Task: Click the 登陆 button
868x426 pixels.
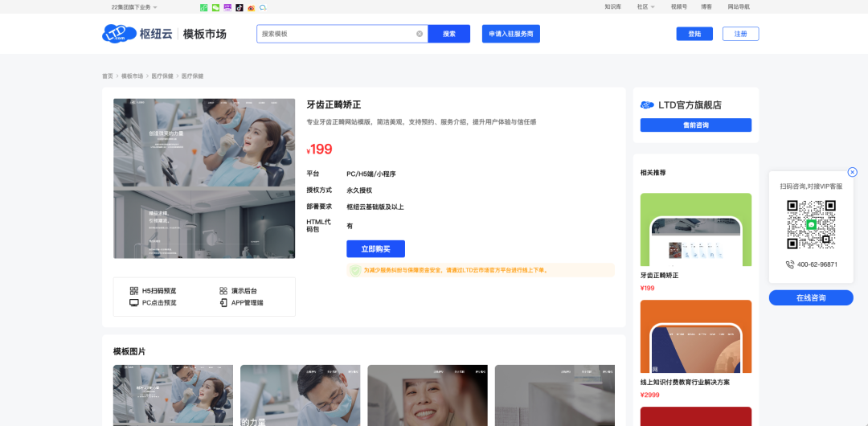Action: (694, 34)
